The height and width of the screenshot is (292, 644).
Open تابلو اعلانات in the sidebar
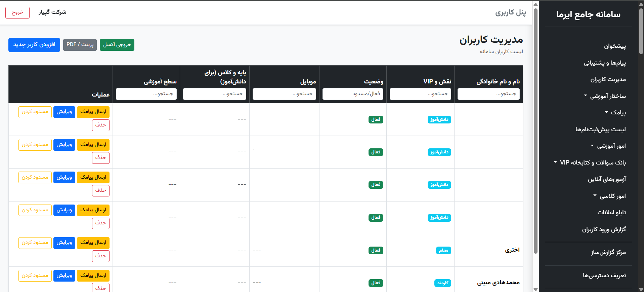click(x=611, y=213)
